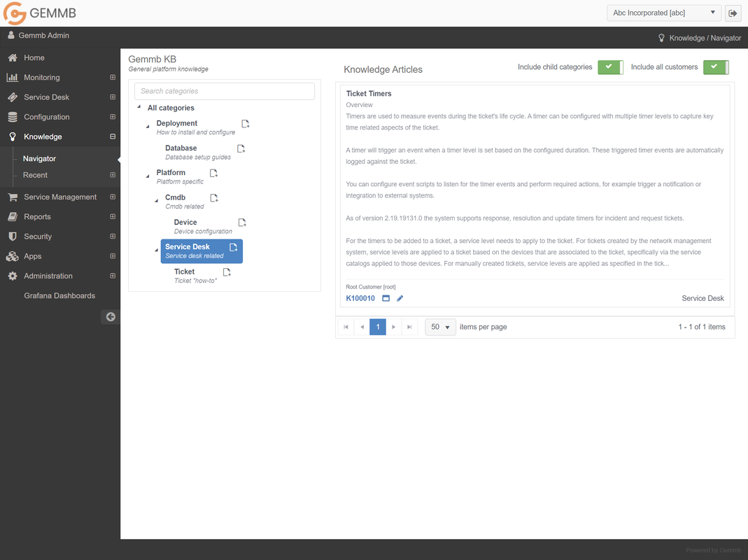748x560 pixels.
Task: Collapse sidebar with the arrow button
Action: [x=111, y=317]
